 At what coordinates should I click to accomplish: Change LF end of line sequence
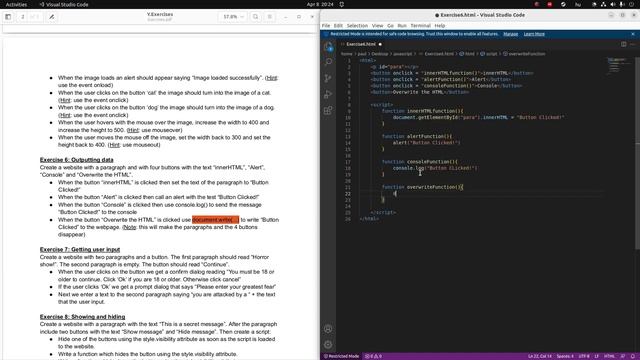click(596, 356)
